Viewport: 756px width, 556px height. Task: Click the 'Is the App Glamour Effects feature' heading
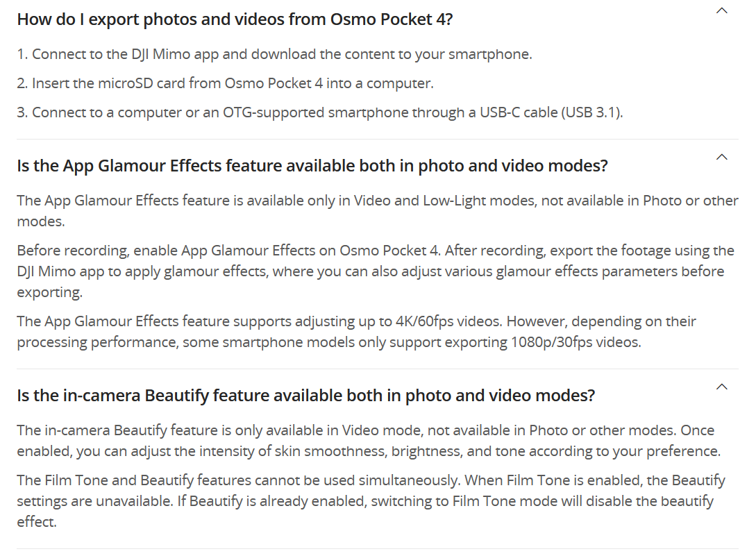(312, 166)
